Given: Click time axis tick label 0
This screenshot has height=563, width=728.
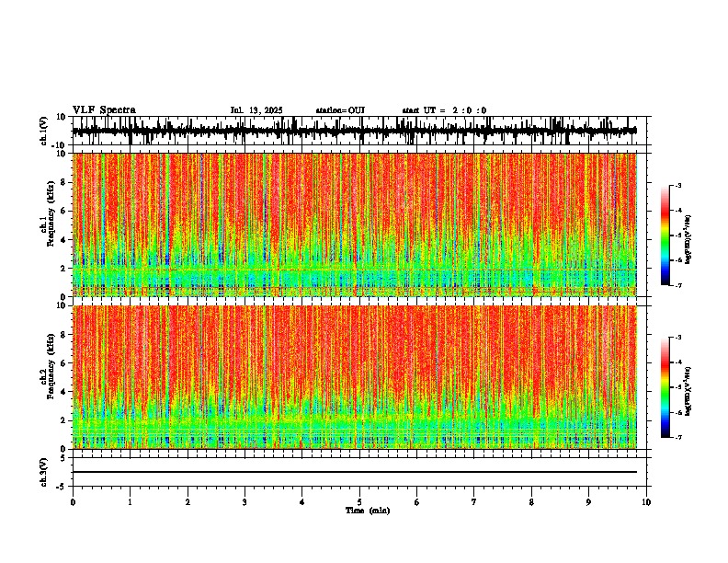Looking at the screenshot, I should tap(73, 502).
